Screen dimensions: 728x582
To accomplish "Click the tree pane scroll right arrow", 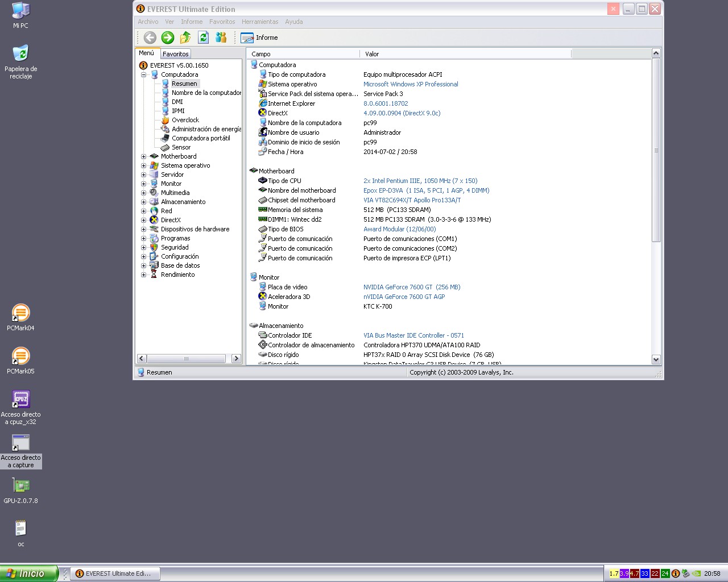I will (x=237, y=359).
